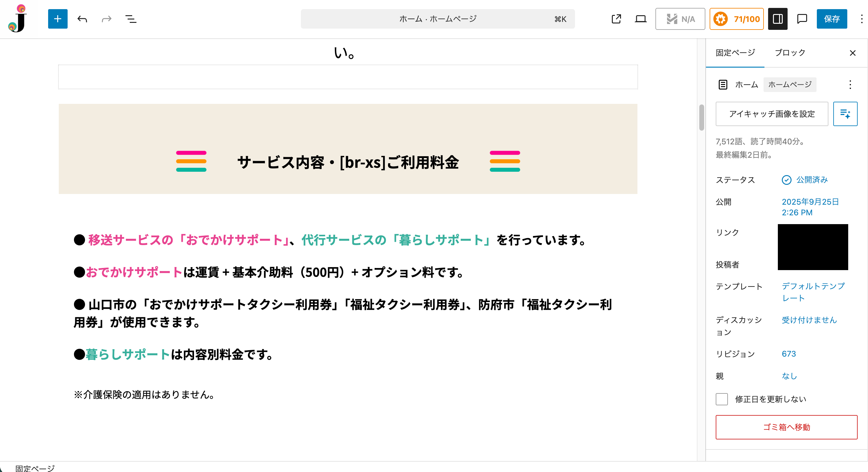Open the comments panel icon

[x=802, y=19]
